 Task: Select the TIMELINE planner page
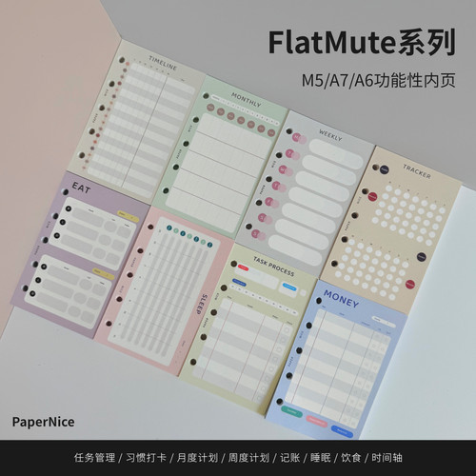click(136, 121)
